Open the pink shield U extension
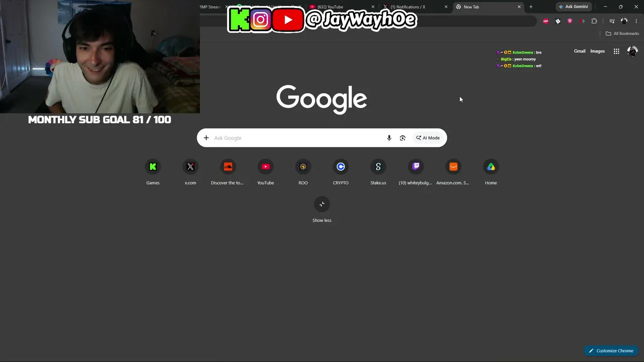 point(570,21)
